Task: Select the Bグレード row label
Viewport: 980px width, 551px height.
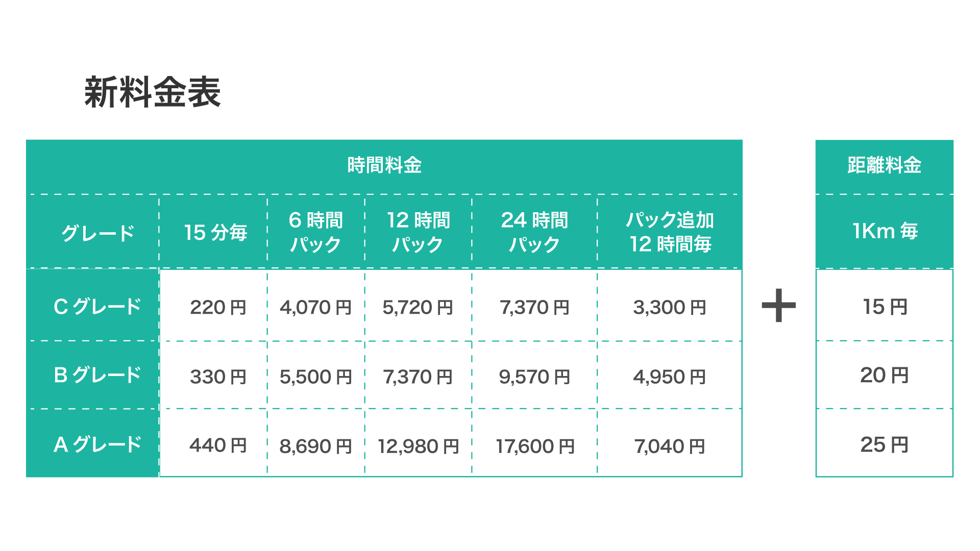Action: [97, 375]
